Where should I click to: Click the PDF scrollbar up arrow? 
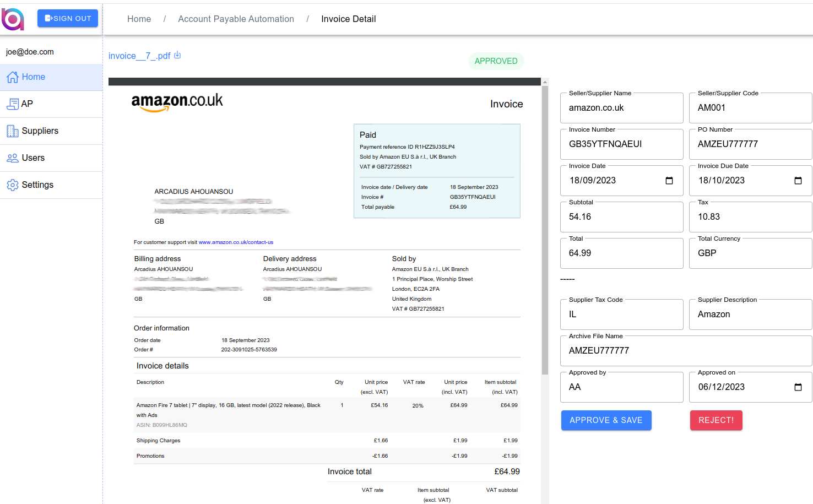tap(545, 82)
